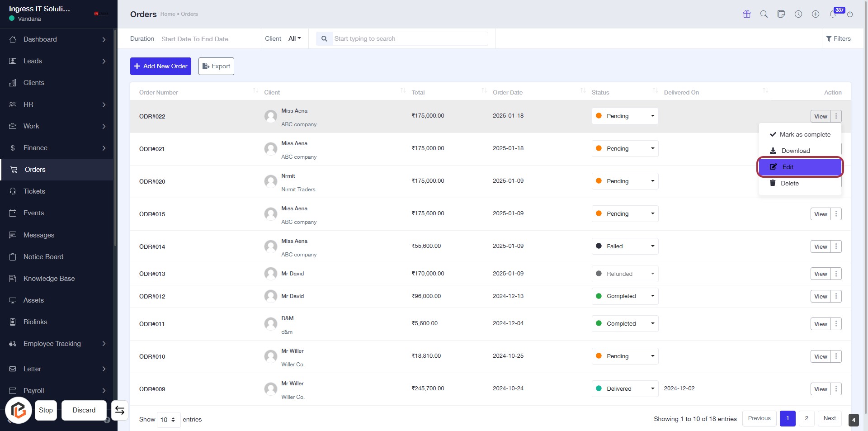
Task: Click the clock timer icon in header
Action: coord(798,14)
